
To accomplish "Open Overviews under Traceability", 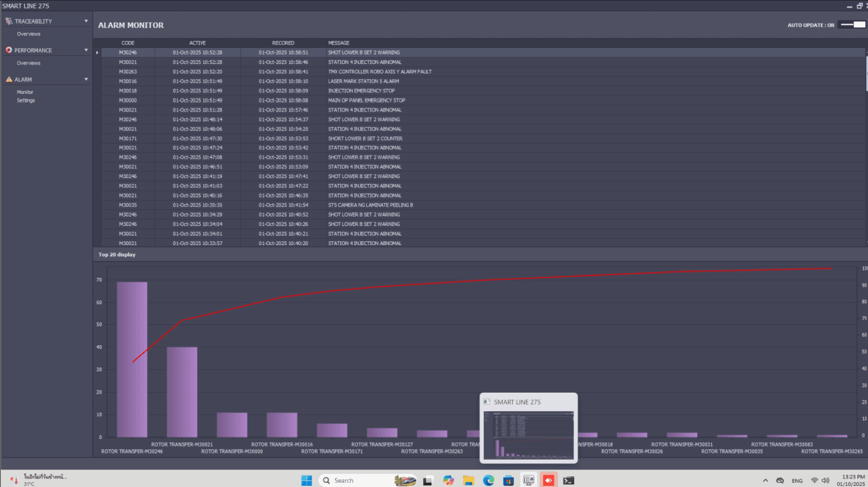I will tap(28, 34).
